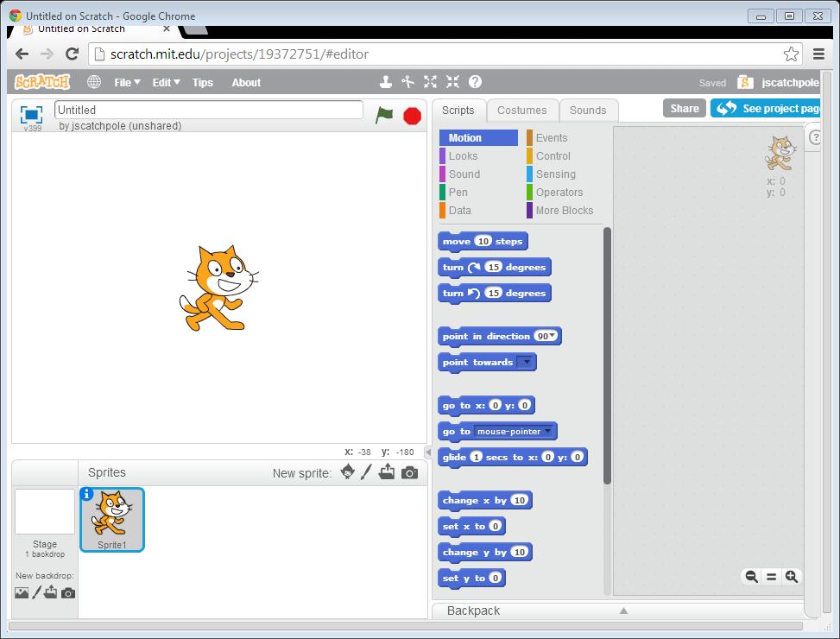The height and width of the screenshot is (639, 840).
Task: Go back in the browser
Action: click(22, 54)
